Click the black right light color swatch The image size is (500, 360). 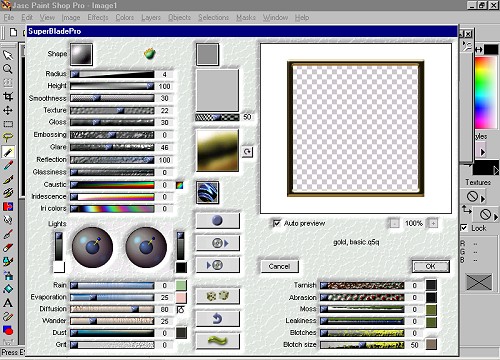pos(181,267)
